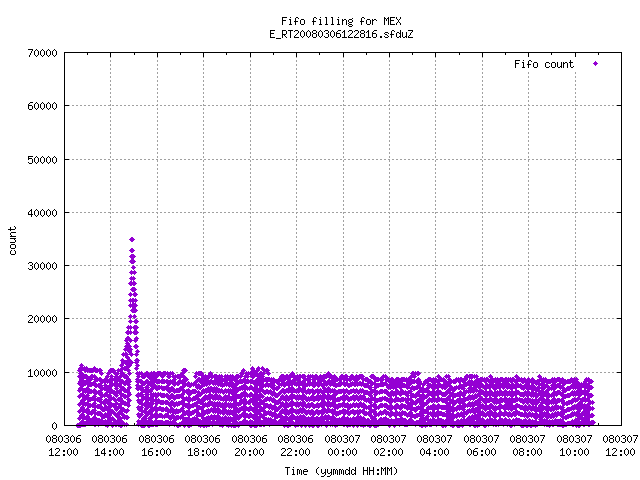Click the chart title 'Fifo filling for MEX'
Screen dimensions: 640x480
[341, 21]
